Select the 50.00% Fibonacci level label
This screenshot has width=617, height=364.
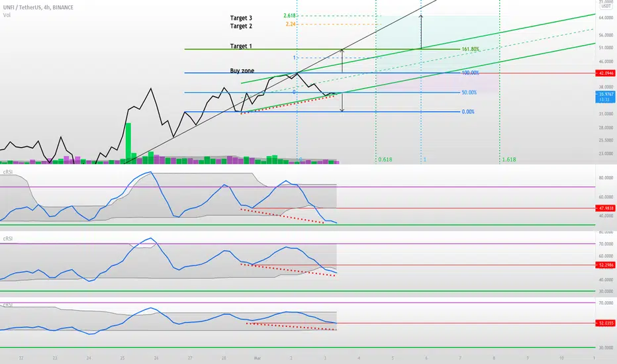[x=469, y=93]
